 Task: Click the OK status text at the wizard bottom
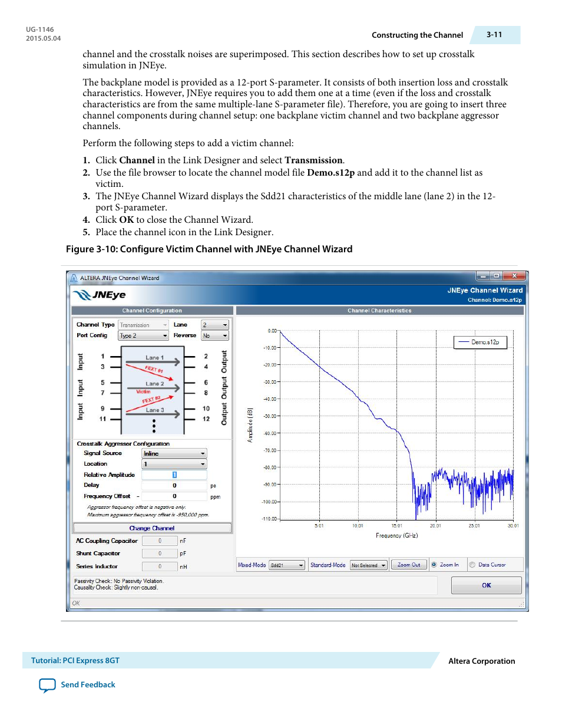pyautogui.click(x=76, y=603)
